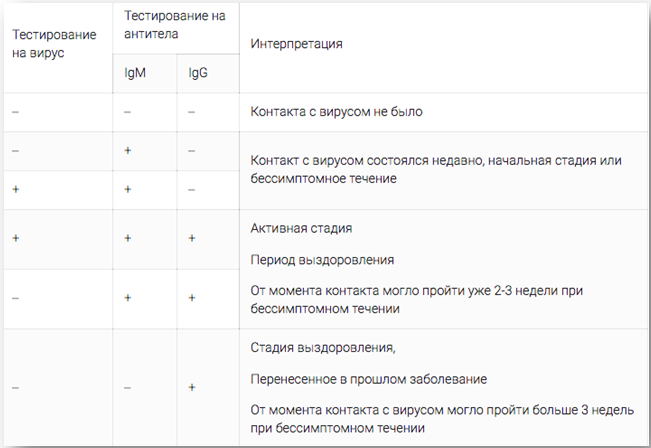Click text about more than 3 недель passing
The height and width of the screenshot is (448, 651).
pyautogui.click(x=442, y=419)
